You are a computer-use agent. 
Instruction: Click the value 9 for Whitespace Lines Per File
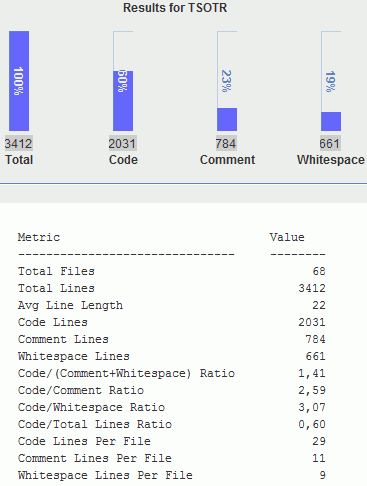pyautogui.click(x=322, y=475)
